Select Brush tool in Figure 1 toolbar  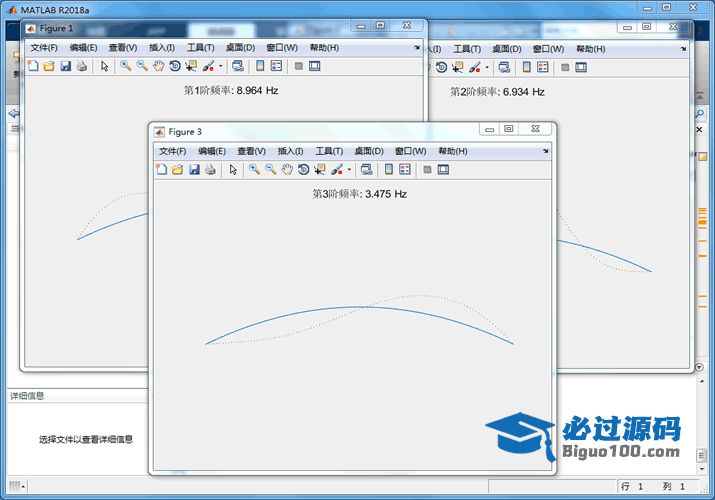208,66
